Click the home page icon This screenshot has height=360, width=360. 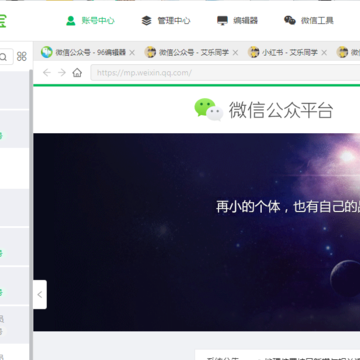[77, 72]
